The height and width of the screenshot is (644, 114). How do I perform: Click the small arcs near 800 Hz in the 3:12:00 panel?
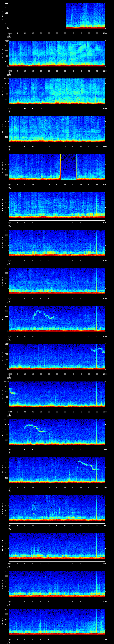(43, 121)
